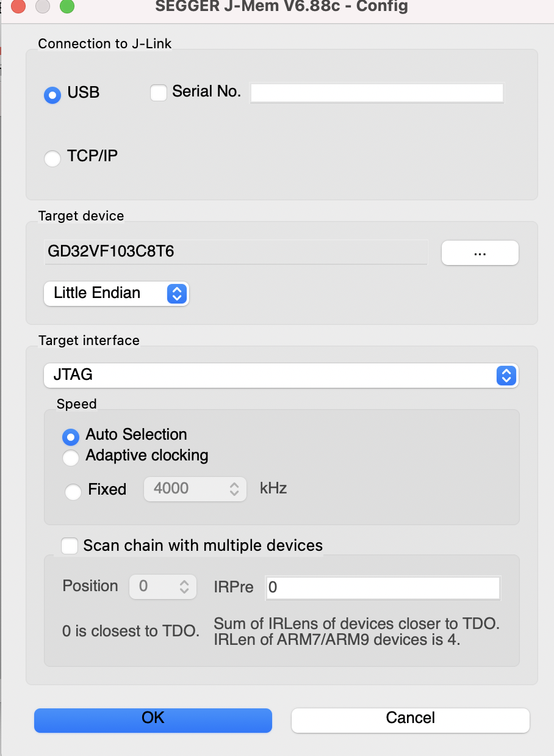Click the green zoom window button

(67, 7)
